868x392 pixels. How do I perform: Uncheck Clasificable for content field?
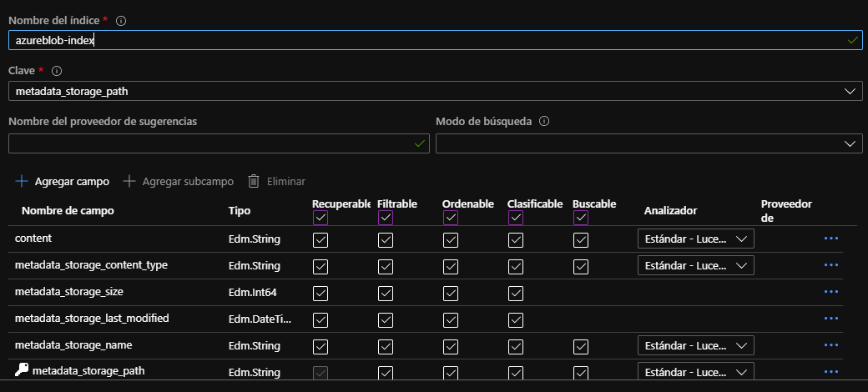pyautogui.click(x=516, y=240)
